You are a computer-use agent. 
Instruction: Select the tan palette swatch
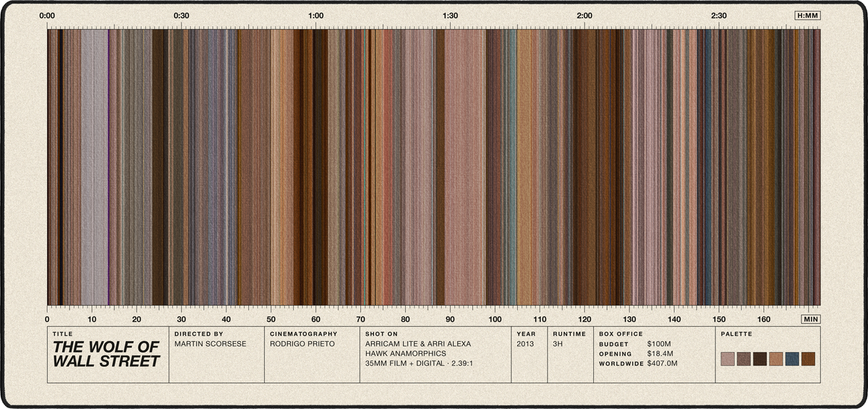(x=776, y=359)
